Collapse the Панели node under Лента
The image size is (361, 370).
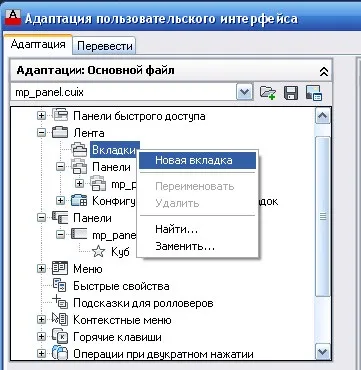pos(60,167)
